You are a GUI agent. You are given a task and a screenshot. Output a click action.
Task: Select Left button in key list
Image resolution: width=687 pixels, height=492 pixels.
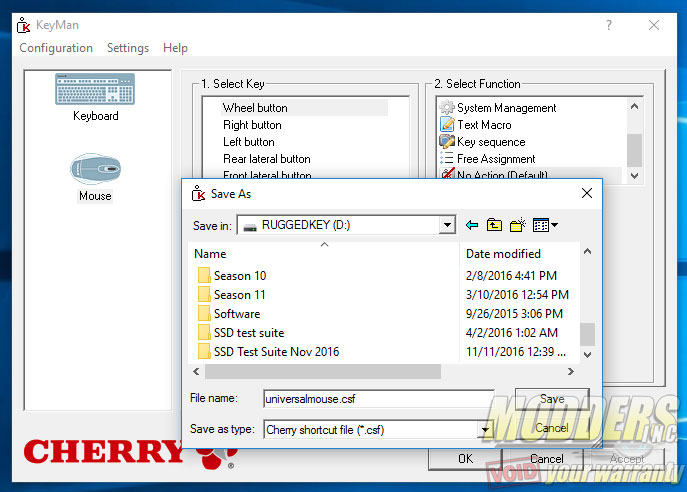coord(249,142)
